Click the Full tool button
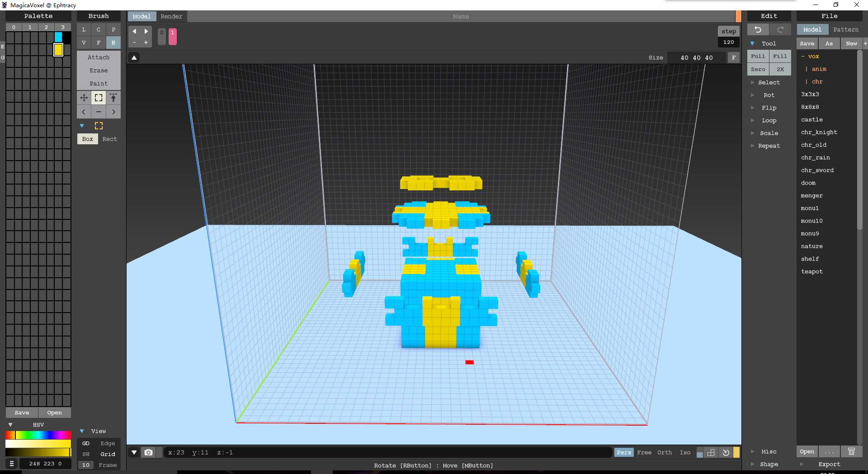This screenshot has width=868, height=474. (x=758, y=56)
